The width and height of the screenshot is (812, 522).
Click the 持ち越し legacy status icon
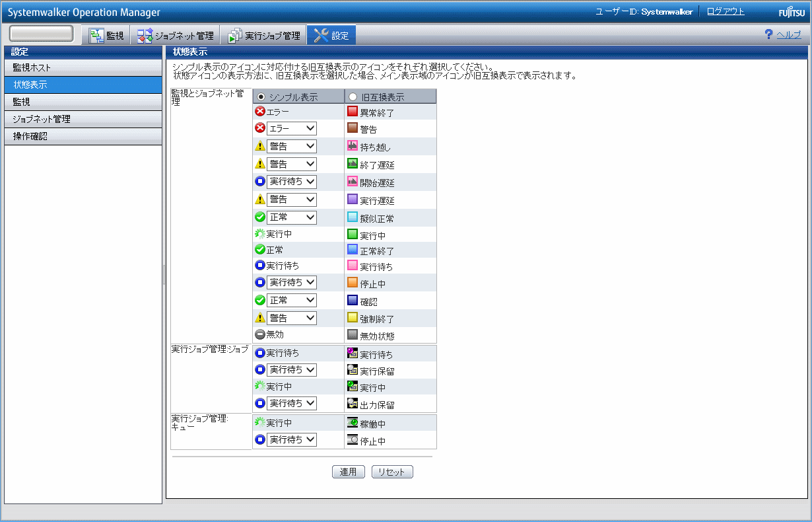click(353, 147)
